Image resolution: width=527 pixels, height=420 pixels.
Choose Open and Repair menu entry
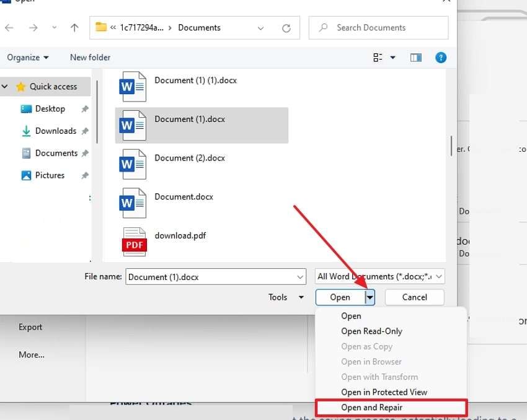click(391, 408)
